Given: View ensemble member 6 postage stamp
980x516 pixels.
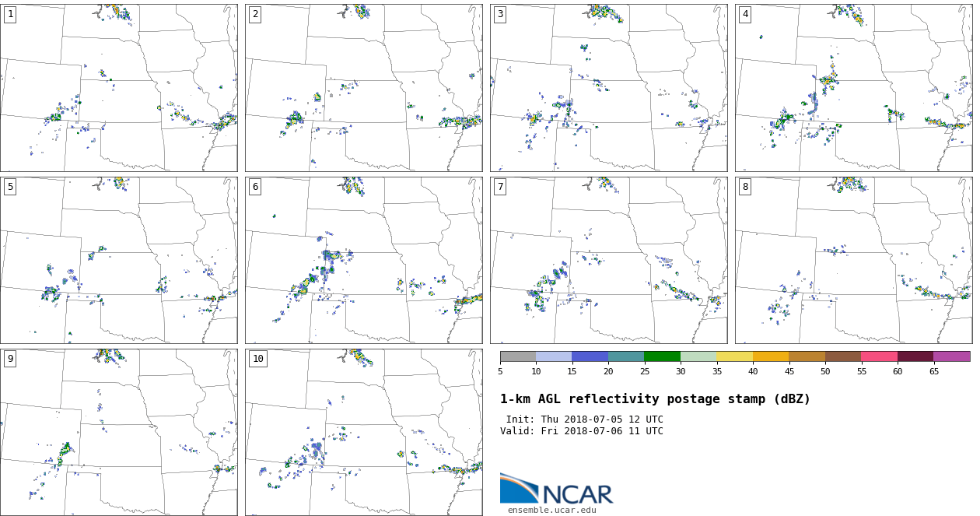Looking at the screenshot, I should 363,260.
